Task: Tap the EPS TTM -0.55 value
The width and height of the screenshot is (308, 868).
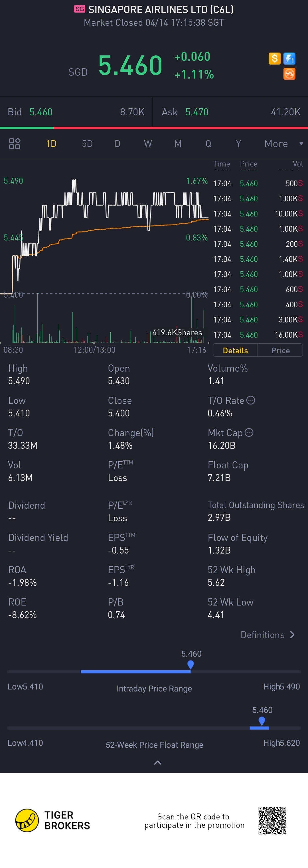Action: (x=118, y=550)
